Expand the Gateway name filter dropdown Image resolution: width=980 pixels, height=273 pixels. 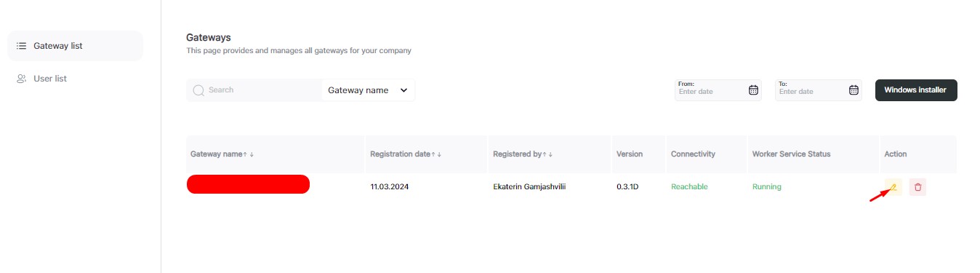point(368,90)
